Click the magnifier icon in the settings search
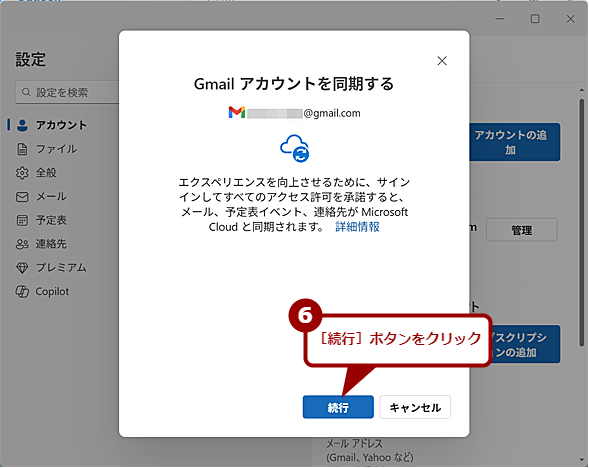The width and height of the screenshot is (589, 468). [x=26, y=92]
